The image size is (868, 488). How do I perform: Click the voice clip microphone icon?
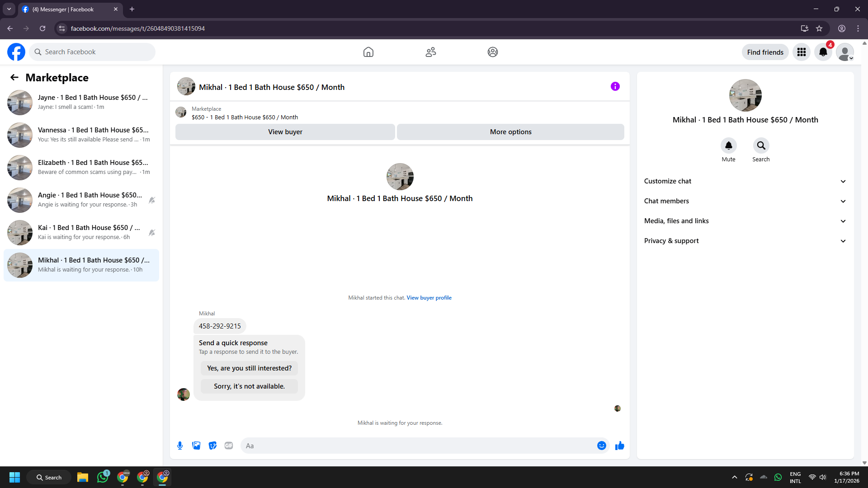(x=180, y=446)
